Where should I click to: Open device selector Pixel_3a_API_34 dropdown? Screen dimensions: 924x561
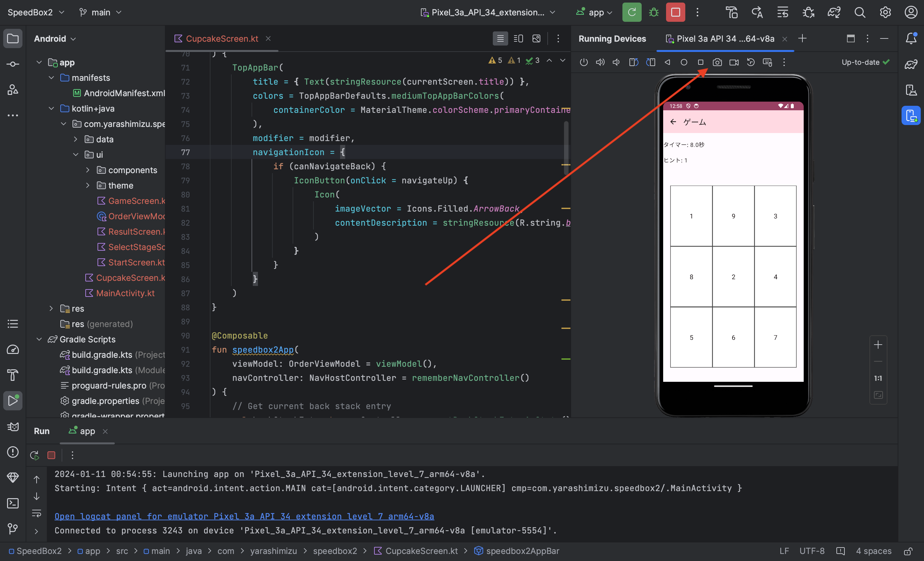(x=487, y=13)
